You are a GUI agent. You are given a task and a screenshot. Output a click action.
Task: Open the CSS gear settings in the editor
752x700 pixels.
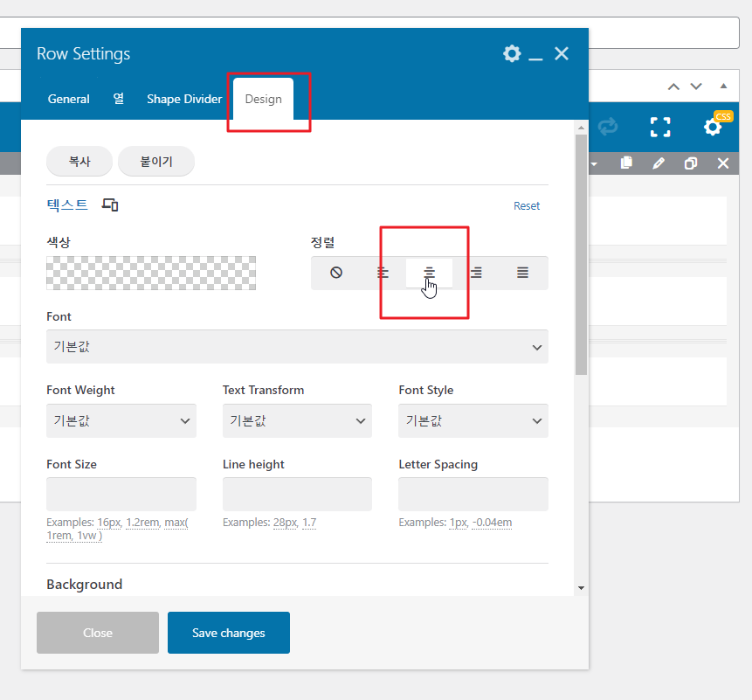tap(713, 127)
